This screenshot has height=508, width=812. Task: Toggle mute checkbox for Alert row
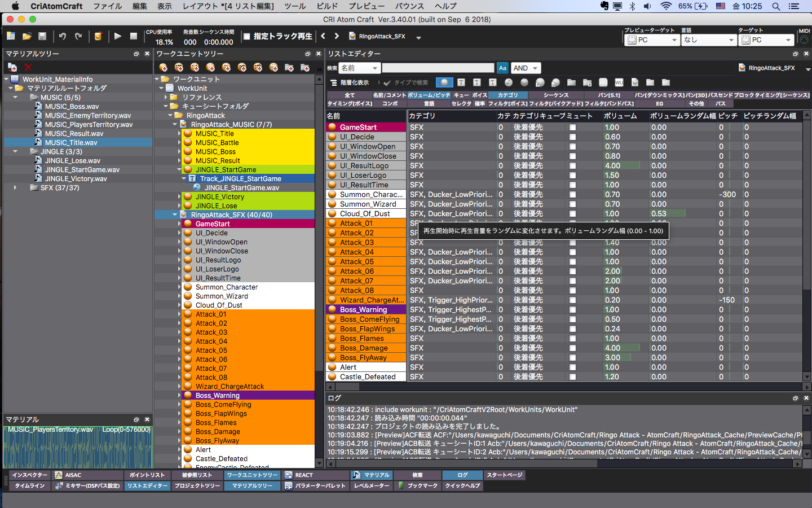pyautogui.click(x=572, y=367)
